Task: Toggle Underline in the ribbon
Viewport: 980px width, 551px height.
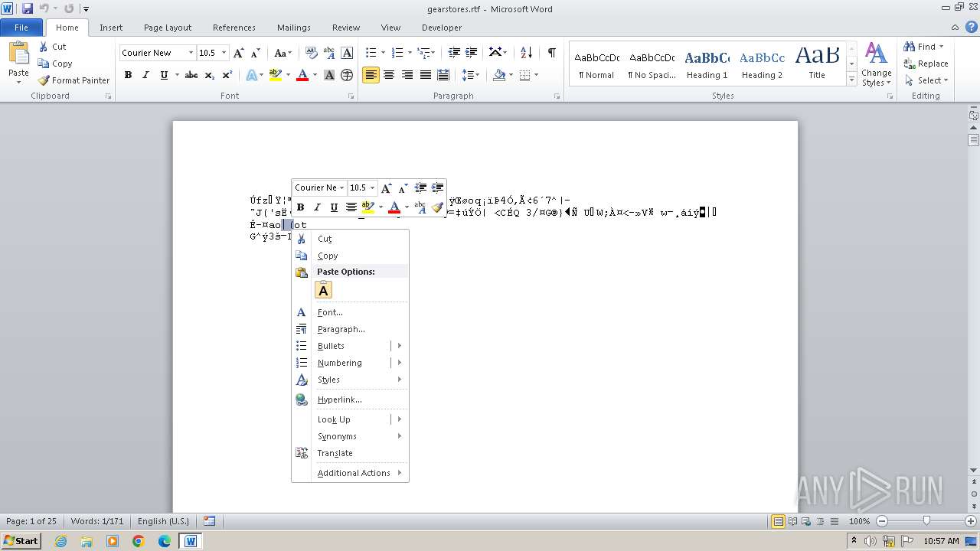Action: click(x=163, y=75)
